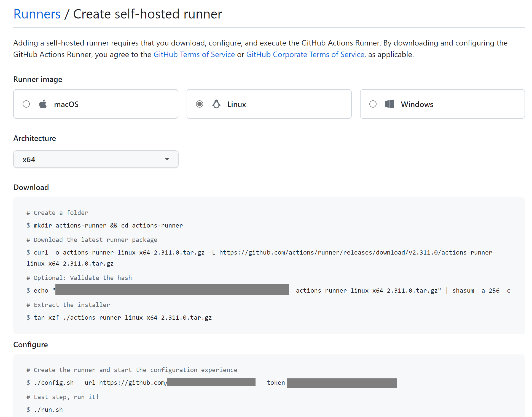This screenshot has width=532, height=417.
Task: Open the GitHub Corporate Terms of Service link
Action: tap(305, 54)
